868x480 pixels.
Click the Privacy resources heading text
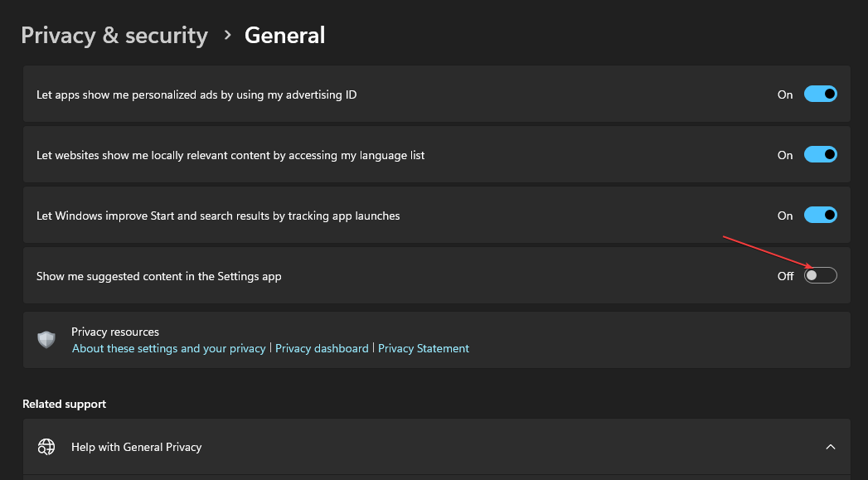pyautogui.click(x=115, y=332)
